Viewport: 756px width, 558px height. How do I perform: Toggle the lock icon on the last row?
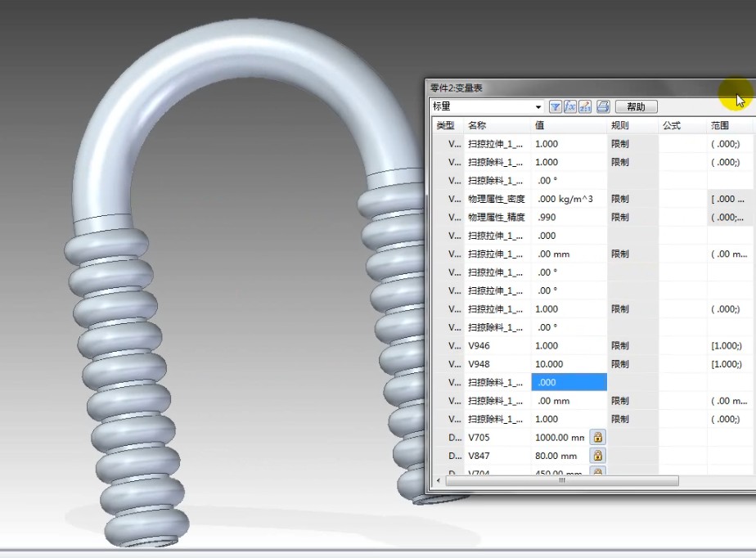(598, 471)
